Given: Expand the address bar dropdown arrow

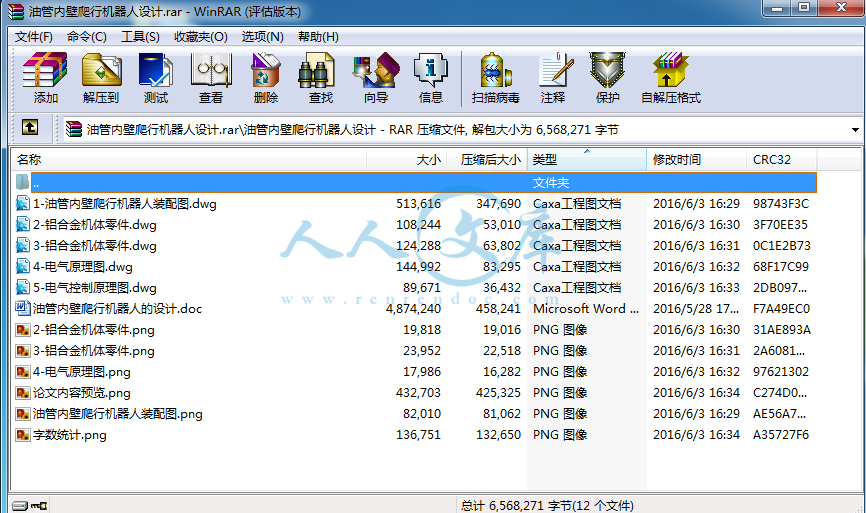Looking at the screenshot, I should click(855, 130).
